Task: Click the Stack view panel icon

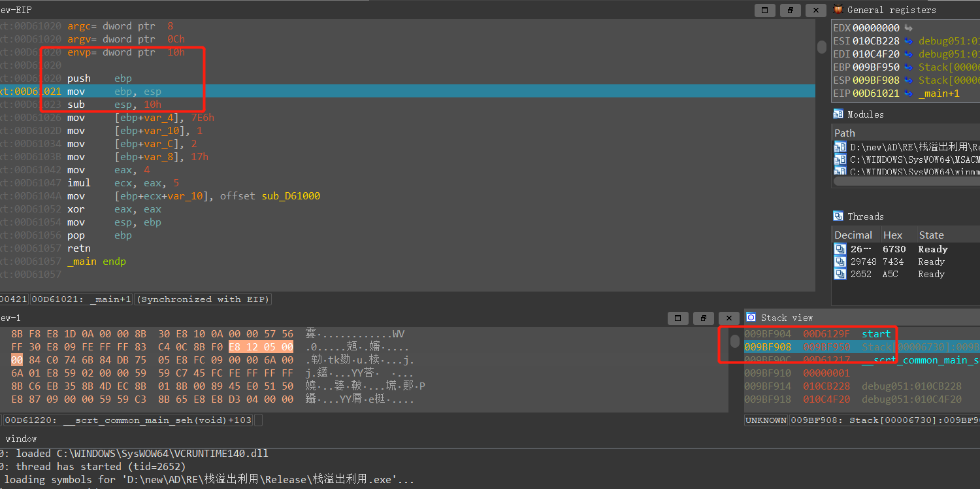Action: pyautogui.click(x=751, y=317)
